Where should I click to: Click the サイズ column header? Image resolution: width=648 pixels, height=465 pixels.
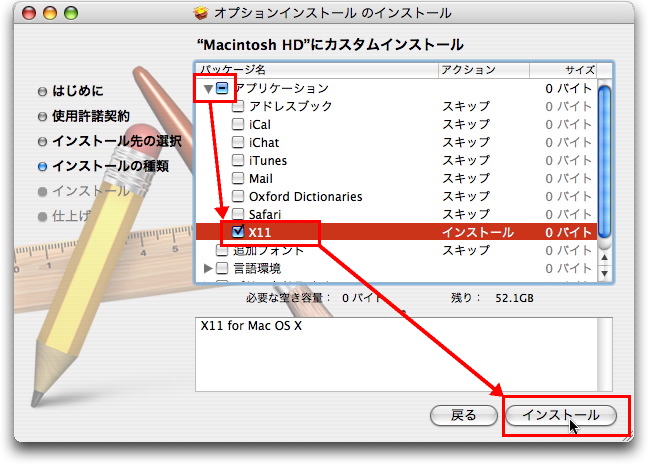(x=563, y=70)
